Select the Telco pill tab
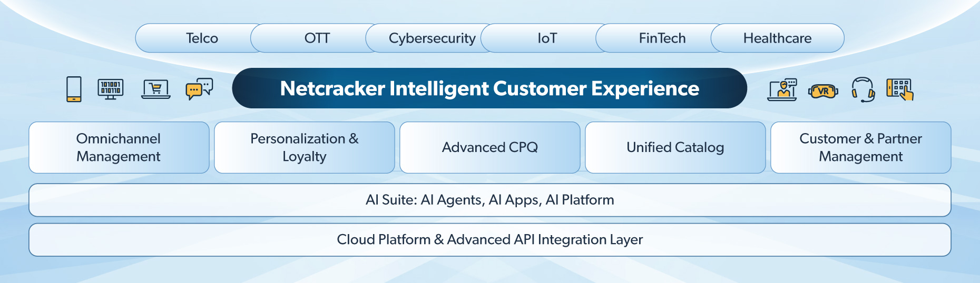Viewport: 980px width, 283px height. (x=202, y=38)
